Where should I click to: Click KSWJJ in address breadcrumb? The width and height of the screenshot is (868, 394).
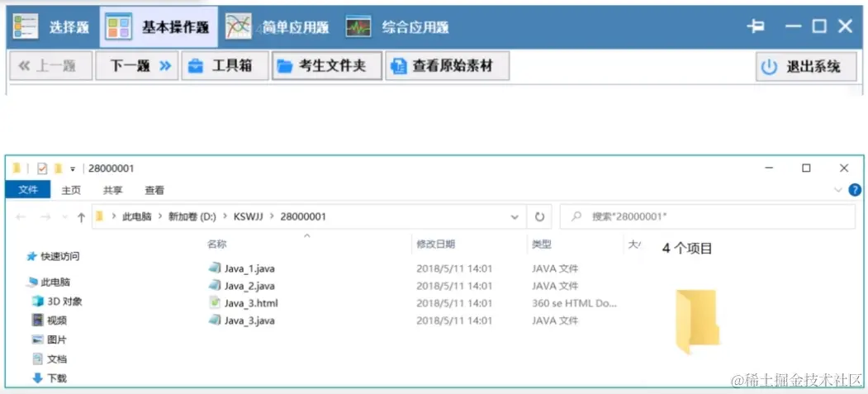click(x=249, y=217)
